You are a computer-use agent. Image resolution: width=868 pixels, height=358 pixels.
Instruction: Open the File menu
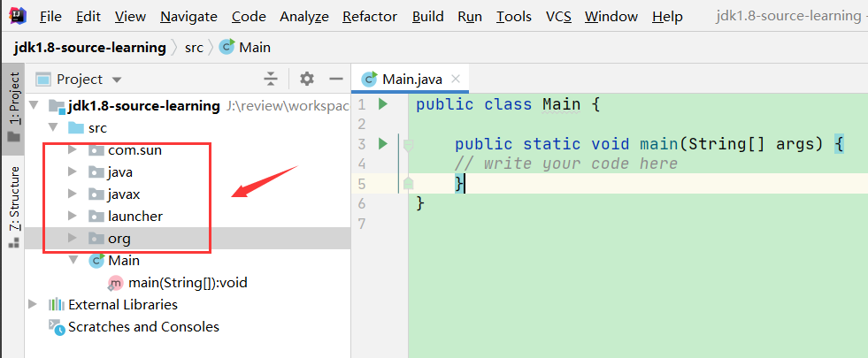50,17
